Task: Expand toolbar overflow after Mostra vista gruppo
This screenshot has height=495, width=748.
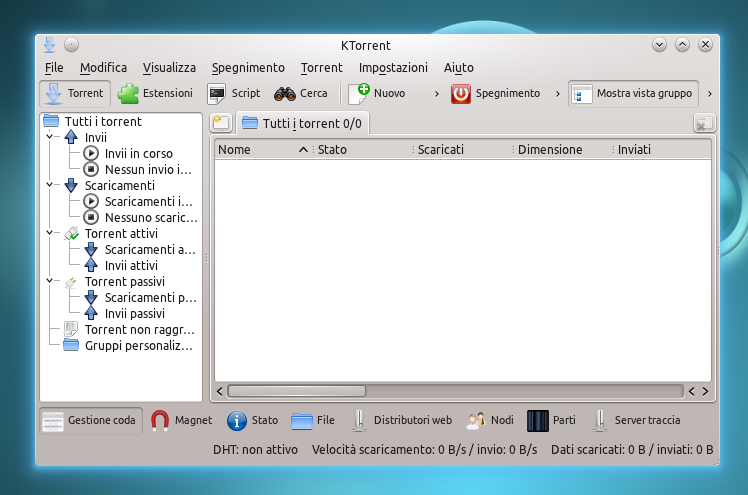Action: click(710, 94)
